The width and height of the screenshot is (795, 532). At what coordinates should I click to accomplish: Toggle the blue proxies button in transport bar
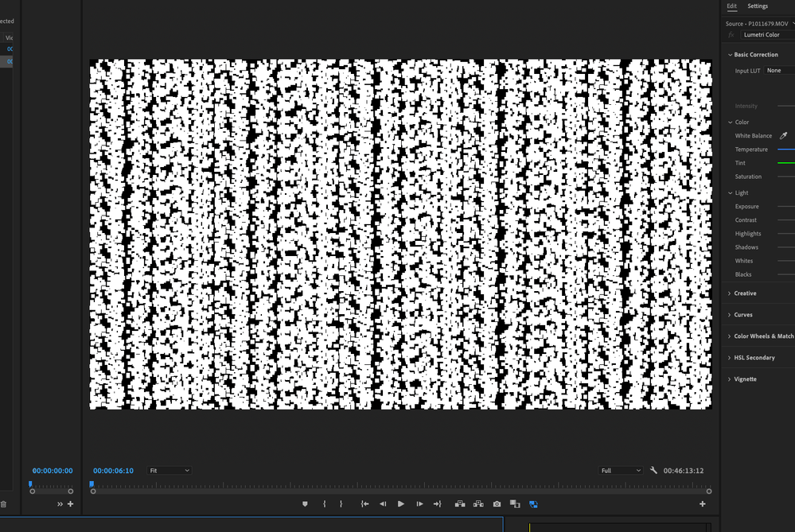[533, 504]
